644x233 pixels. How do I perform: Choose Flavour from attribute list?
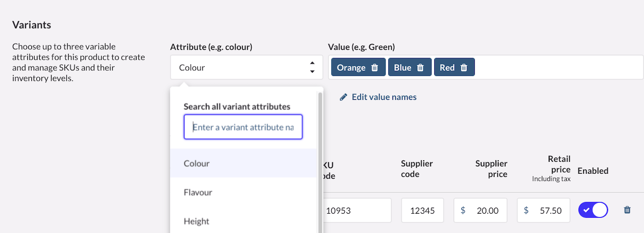(x=198, y=192)
